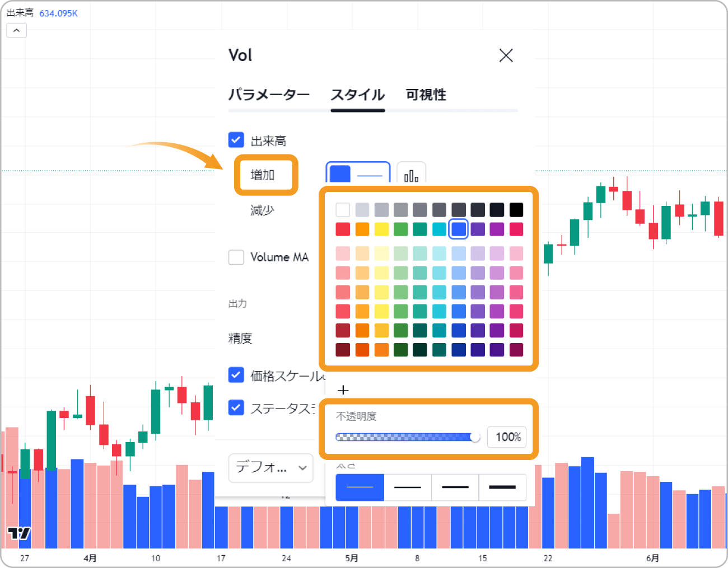
Task: Click the 減少 label
Action: click(262, 210)
